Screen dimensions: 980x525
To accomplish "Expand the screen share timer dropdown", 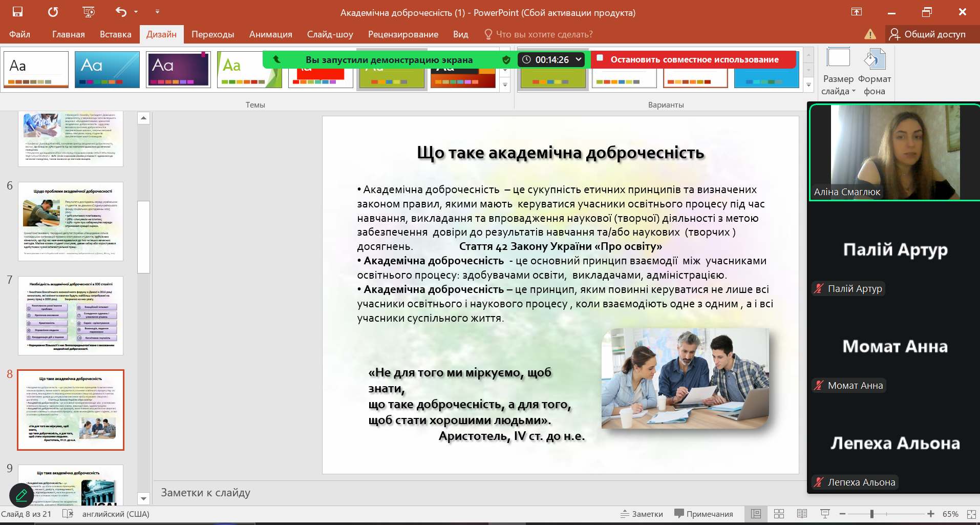I will pos(579,59).
